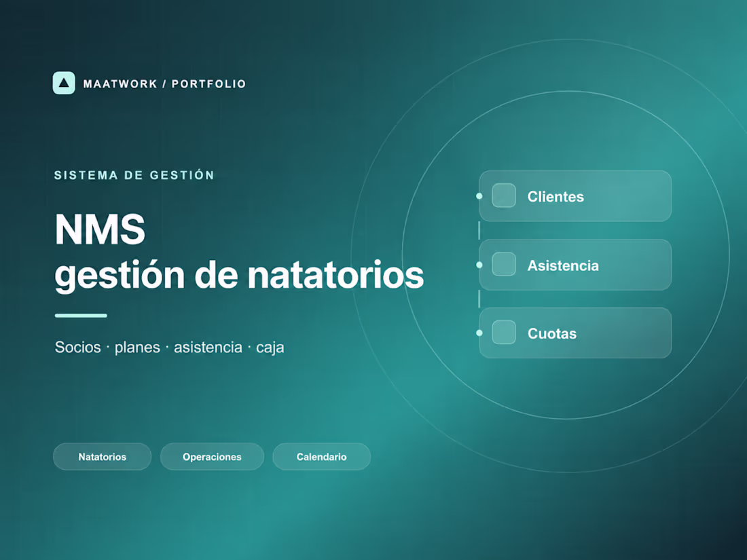Screen dimensions: 747x560
Task: Click the square icon in Cuotas card
Action: (x=504, y=333)
